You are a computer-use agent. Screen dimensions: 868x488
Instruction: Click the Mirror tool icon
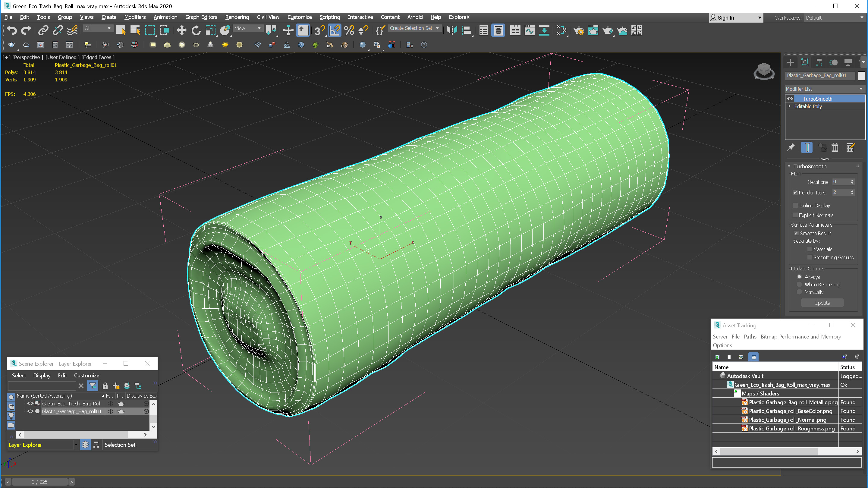[452, 31]
